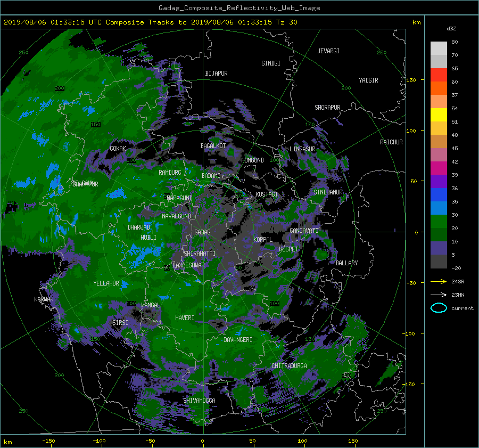Viewport: 479px width, 448px height.
Task: Click the 54 dBZ yellow legend swatch
Action: (439, 115)
